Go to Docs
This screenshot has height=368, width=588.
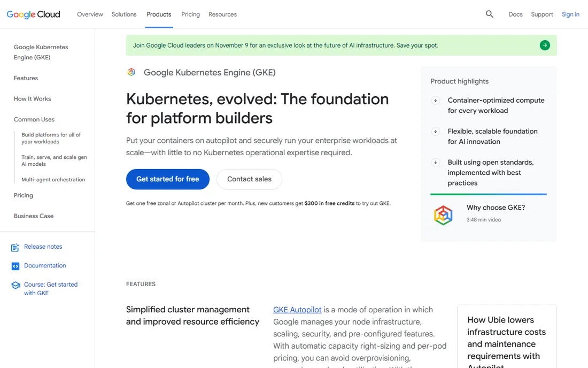(x=515, y=14)
